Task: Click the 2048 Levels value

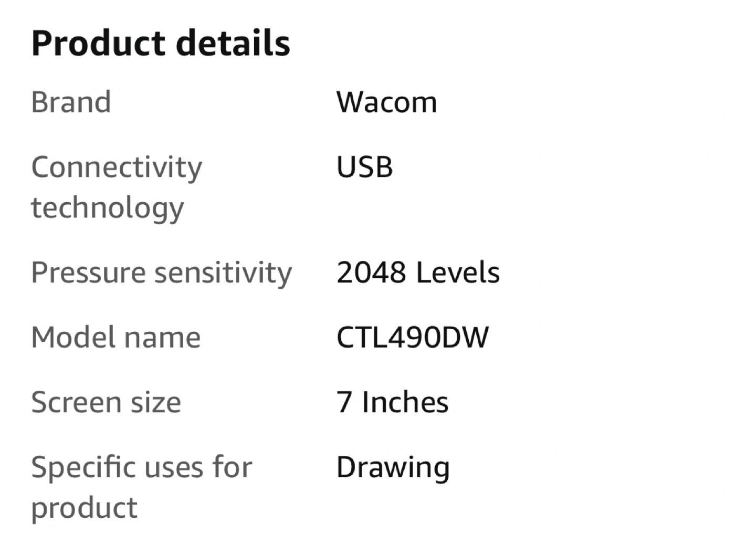Action: (418, 273)
